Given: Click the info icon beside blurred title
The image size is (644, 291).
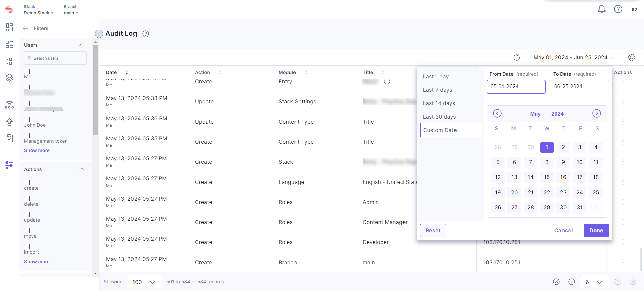Looking at the screenshot, I should click(x=387, y=81).
